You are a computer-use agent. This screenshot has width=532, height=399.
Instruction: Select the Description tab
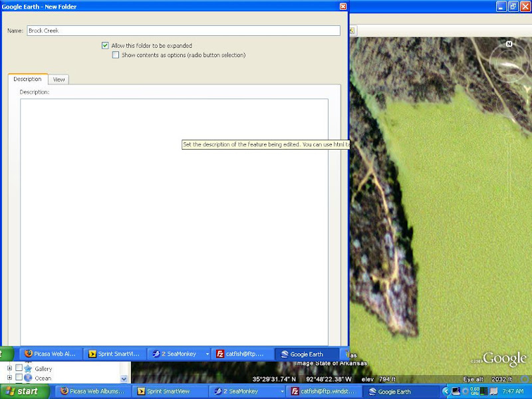[27, 79]
